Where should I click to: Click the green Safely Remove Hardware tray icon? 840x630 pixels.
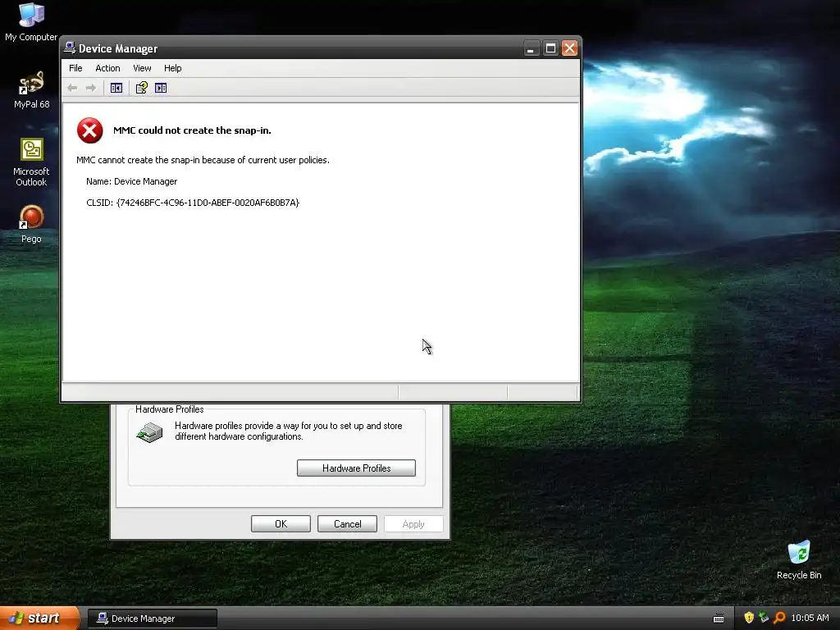click(x=764, y=618)
